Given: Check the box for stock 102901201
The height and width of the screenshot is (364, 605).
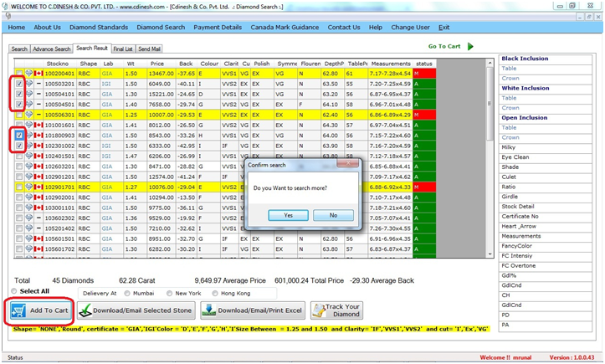Looking at the screenshot, I should [19, 177].
